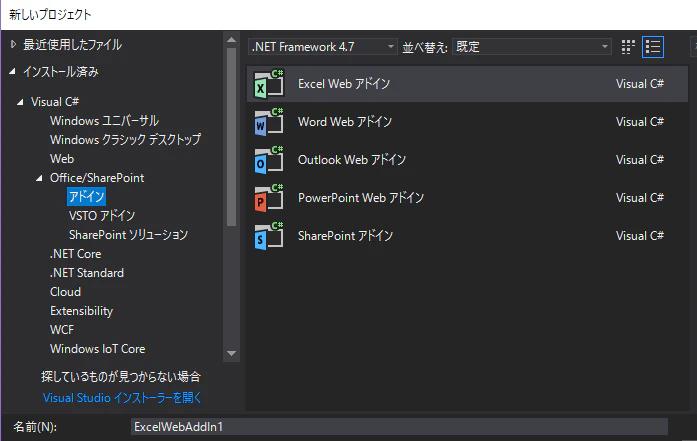Viewport: 697px width, 441px height.
Task: Collapse the インストール済み node
Action: point(12,71)
